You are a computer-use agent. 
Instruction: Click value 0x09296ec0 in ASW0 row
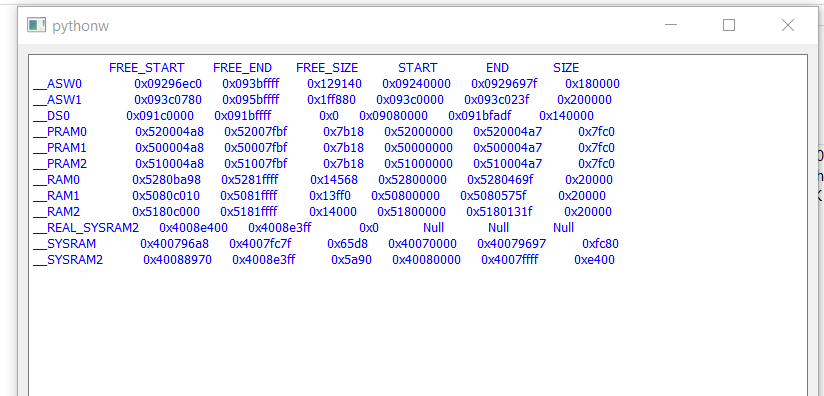point(168,84)
